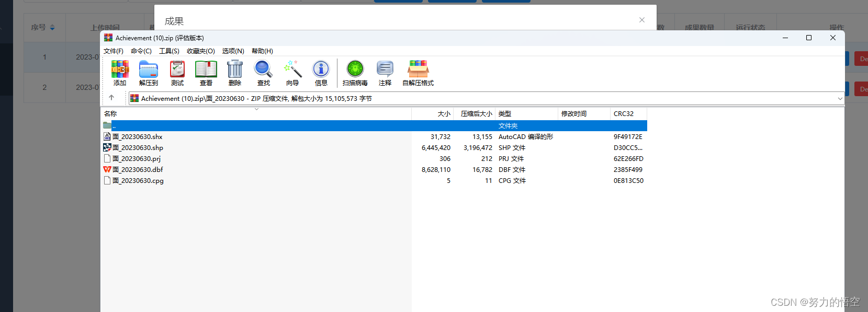The height and width of the screenshot is (312, 868).
Task: Click packed size 3,196,472
Action: (478, 148)
